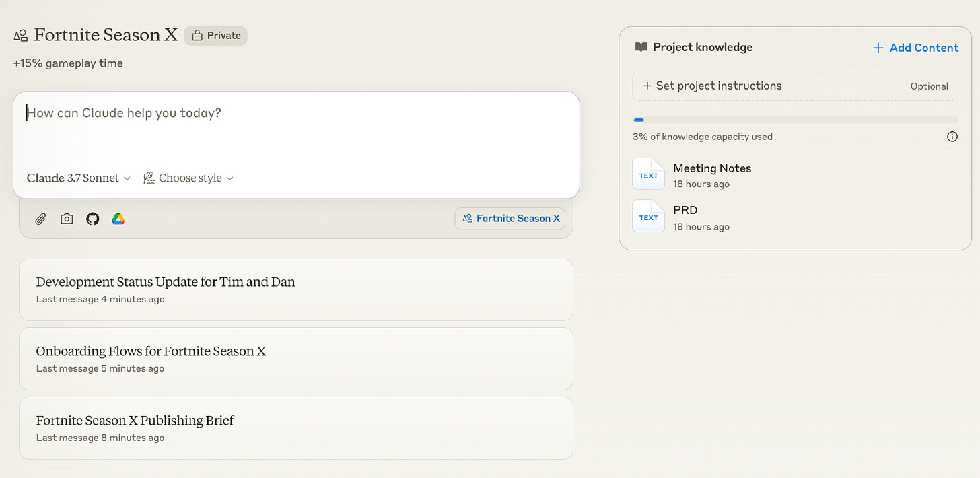Open the PRD file name
This screenshot has width=980, height=478.
click(x=685, y=210)
